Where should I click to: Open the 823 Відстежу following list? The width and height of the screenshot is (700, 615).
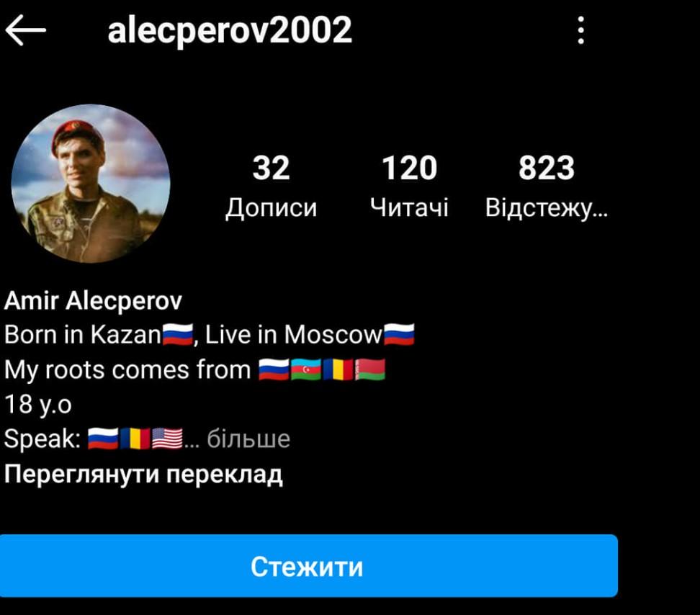(547, 186)
